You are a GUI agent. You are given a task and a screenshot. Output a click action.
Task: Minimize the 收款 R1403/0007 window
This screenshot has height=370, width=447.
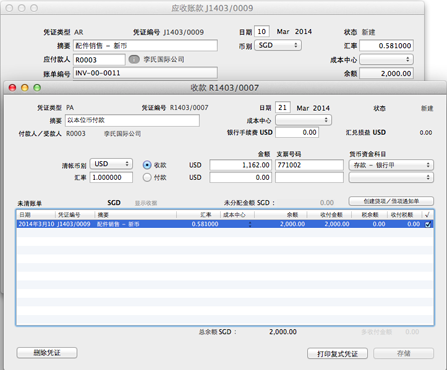coord(25,88)
